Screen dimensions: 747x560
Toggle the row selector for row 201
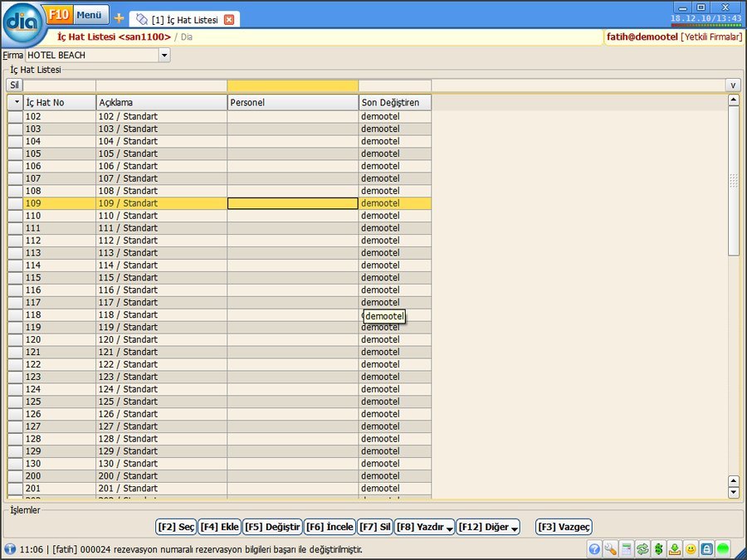[x=15, y=488]
